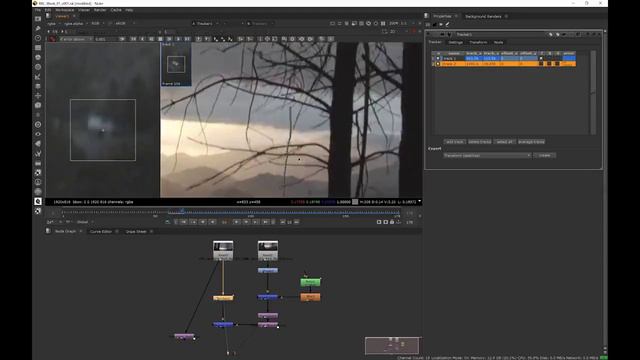
Task: Click the average tracks button
Action: pos(531,142)
